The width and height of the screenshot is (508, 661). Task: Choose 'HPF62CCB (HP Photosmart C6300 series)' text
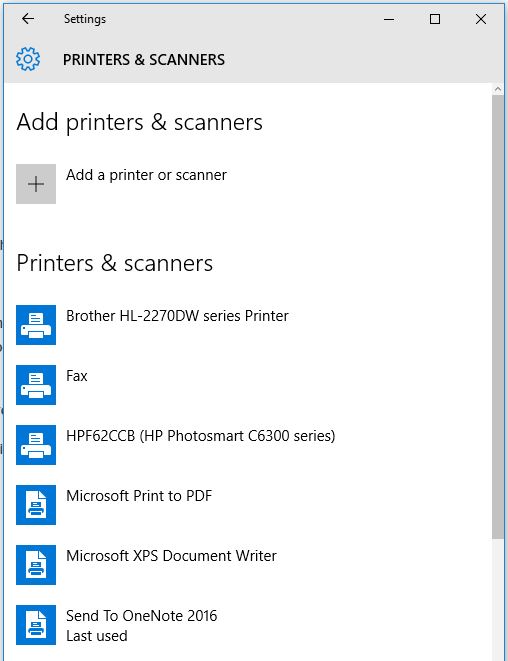point(201,435)
